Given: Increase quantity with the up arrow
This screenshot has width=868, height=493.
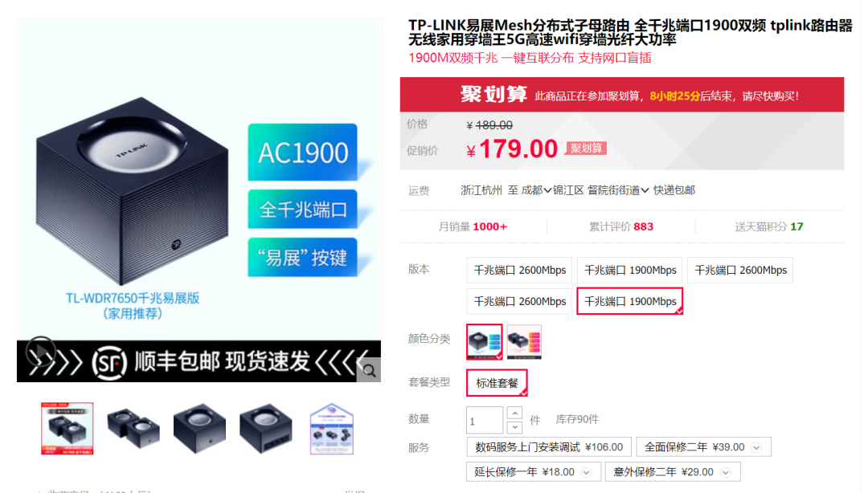Looking at the screenshot, I should pyautogui.click(x=514, y=414).
